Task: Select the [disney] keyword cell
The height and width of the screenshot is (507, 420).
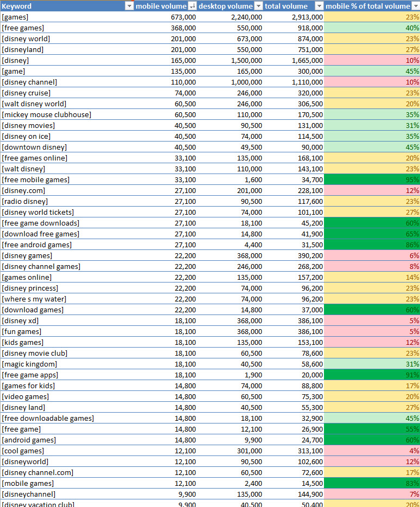Action: 67,61
